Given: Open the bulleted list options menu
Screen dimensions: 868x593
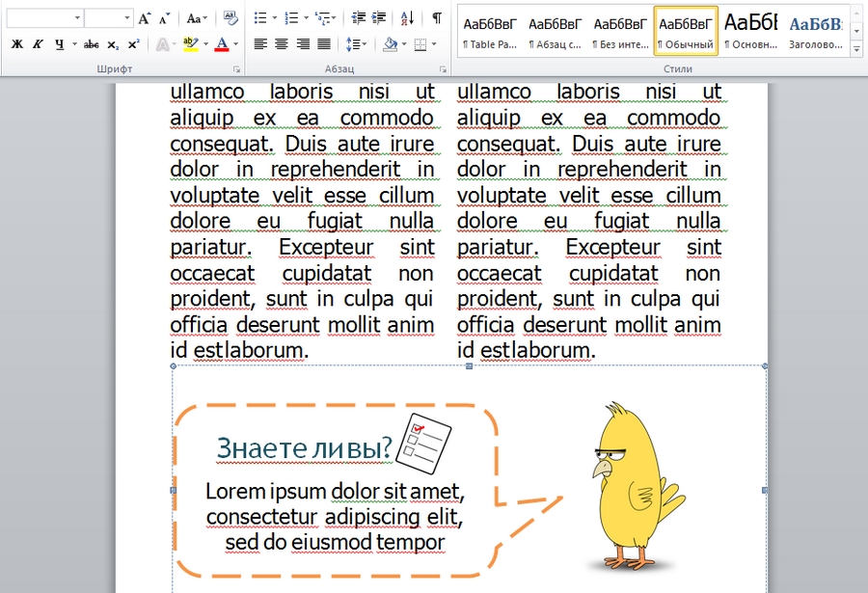Looking at the screenshot, I should pyautogui.click(x=275, y=18).
